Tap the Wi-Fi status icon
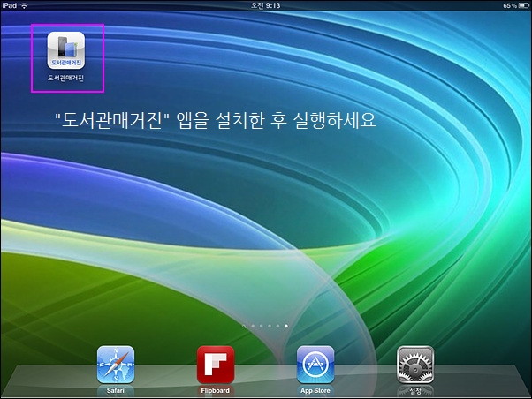 [24, 6]
